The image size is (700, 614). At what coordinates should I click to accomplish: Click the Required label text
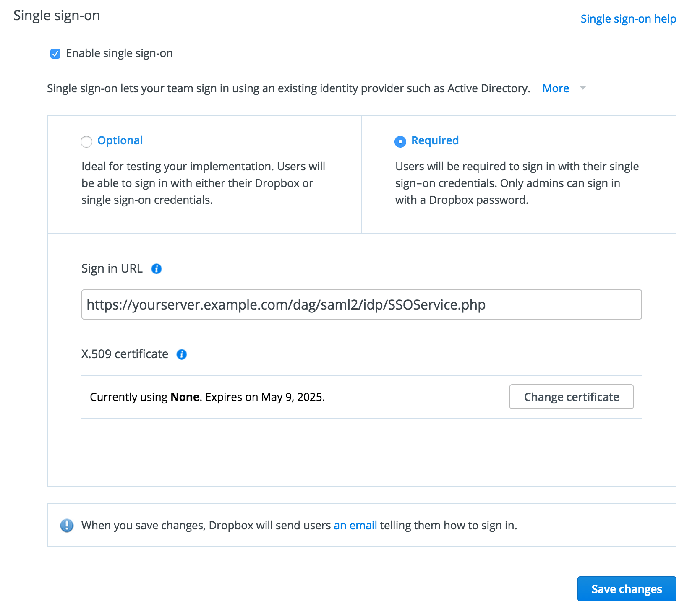pyautogui.click(x=434, y=140)
